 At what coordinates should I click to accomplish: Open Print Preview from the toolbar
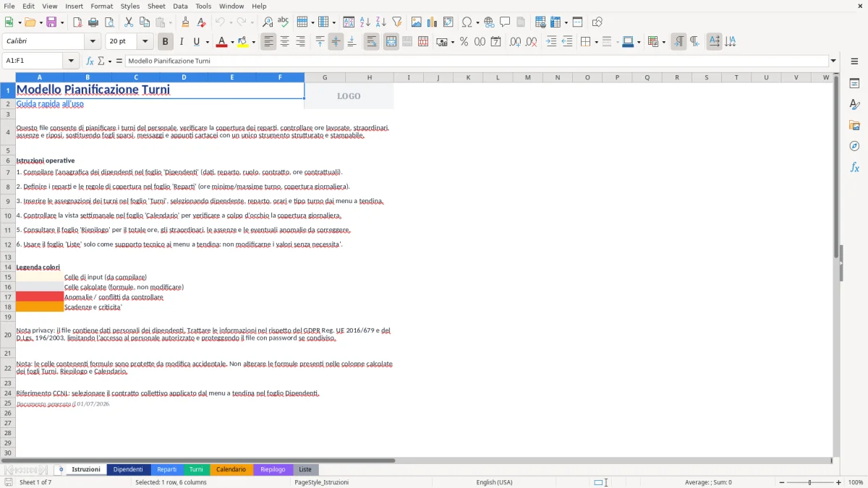point(109,22)
